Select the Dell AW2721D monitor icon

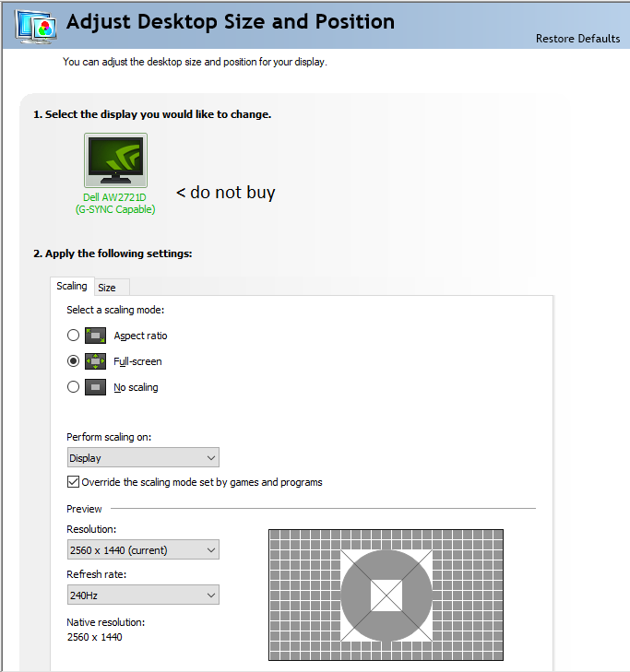click(115, 159)
